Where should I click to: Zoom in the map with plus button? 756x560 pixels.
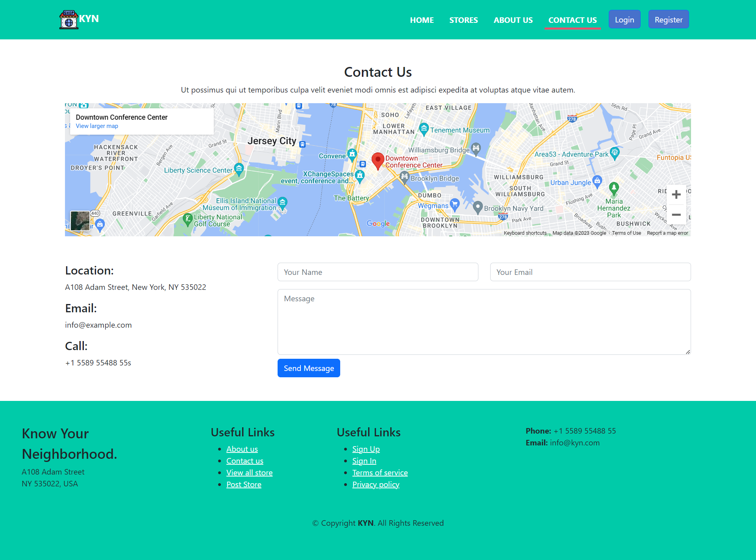pyautogui.click(x=676, y=195)
